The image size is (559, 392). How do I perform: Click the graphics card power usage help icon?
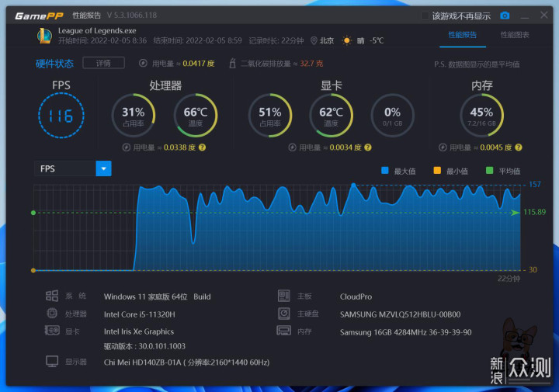point(368,147)
